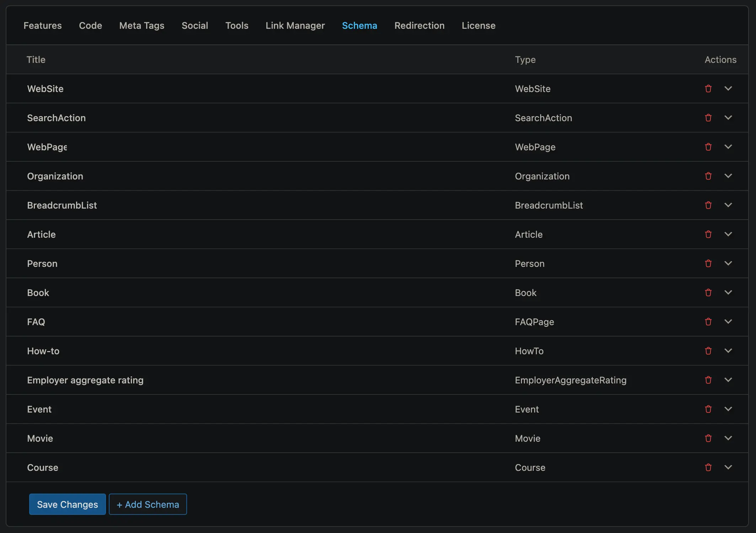Expand the Movie schema settings
This screenshot has width=756, height=533.
[728, 438]
